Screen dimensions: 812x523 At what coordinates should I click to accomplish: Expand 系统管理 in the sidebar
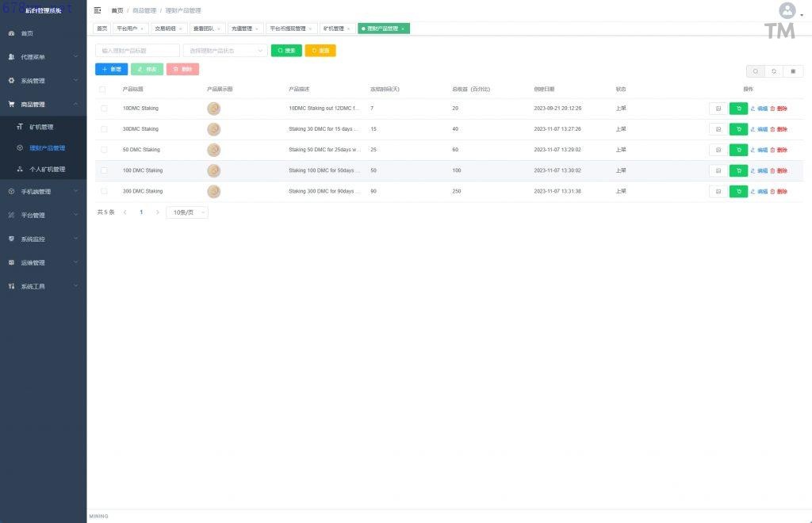[43, 81]
